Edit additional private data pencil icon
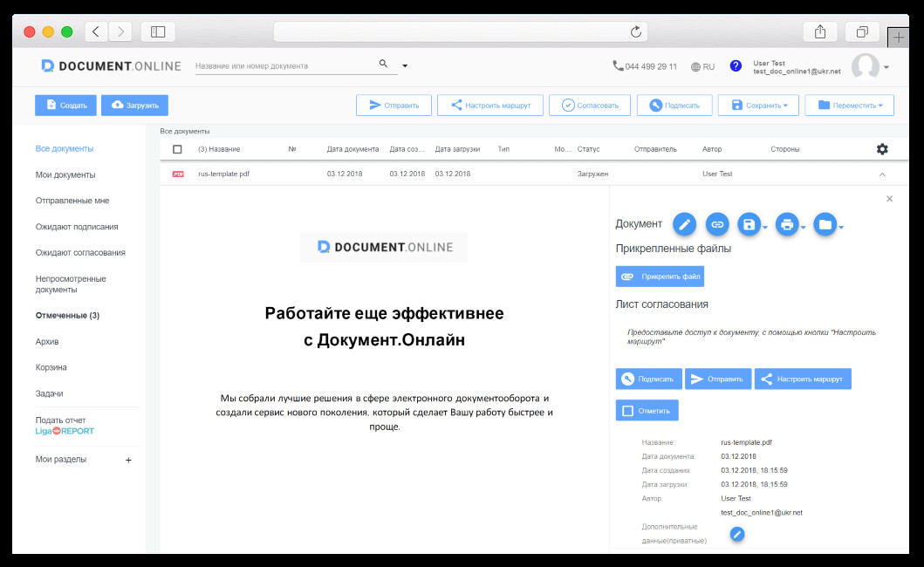 (x=737, y=534)
